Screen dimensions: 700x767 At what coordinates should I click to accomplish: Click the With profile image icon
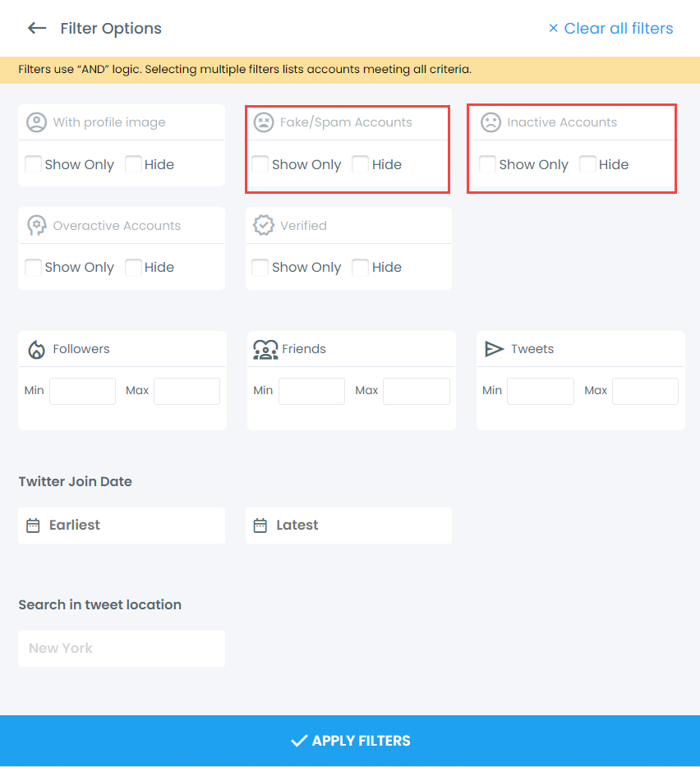click(x=36, y=122)
